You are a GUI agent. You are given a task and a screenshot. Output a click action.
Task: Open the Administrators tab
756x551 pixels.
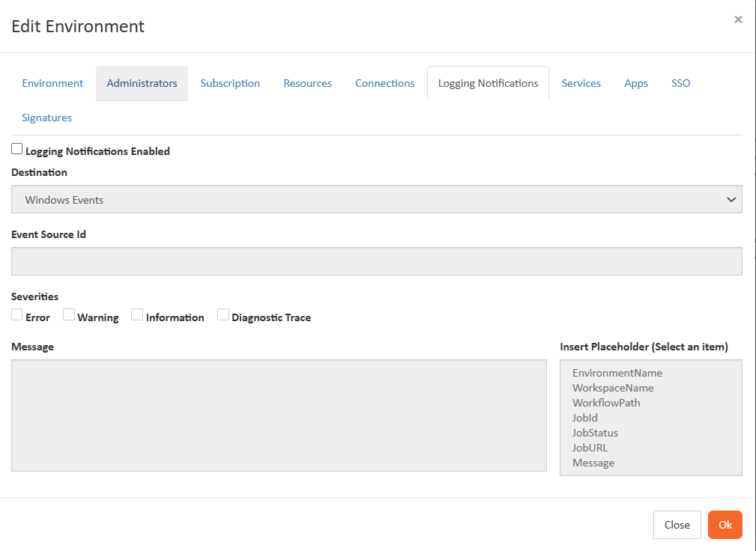142,83
